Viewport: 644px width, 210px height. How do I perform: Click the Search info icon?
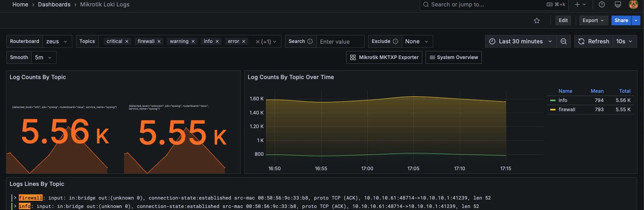coord(310,41)
